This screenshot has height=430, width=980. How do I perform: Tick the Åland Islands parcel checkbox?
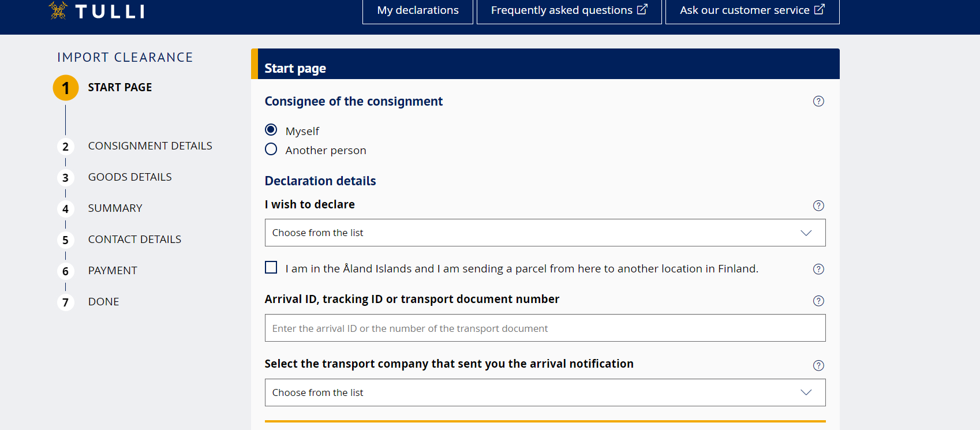[x=271, y=267]
